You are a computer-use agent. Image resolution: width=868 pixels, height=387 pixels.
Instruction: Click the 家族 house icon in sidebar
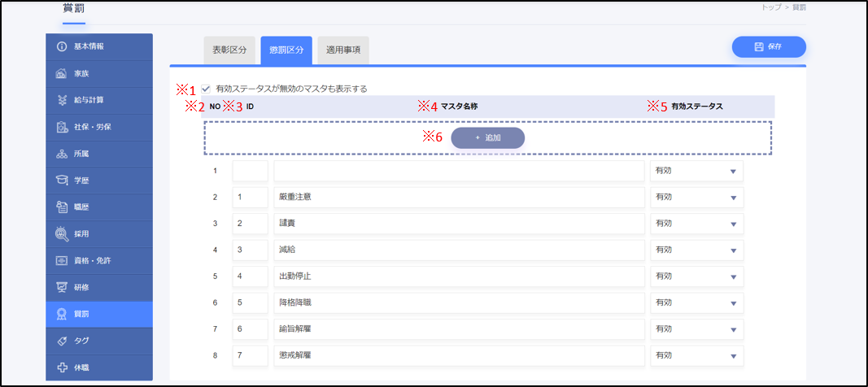62,74
